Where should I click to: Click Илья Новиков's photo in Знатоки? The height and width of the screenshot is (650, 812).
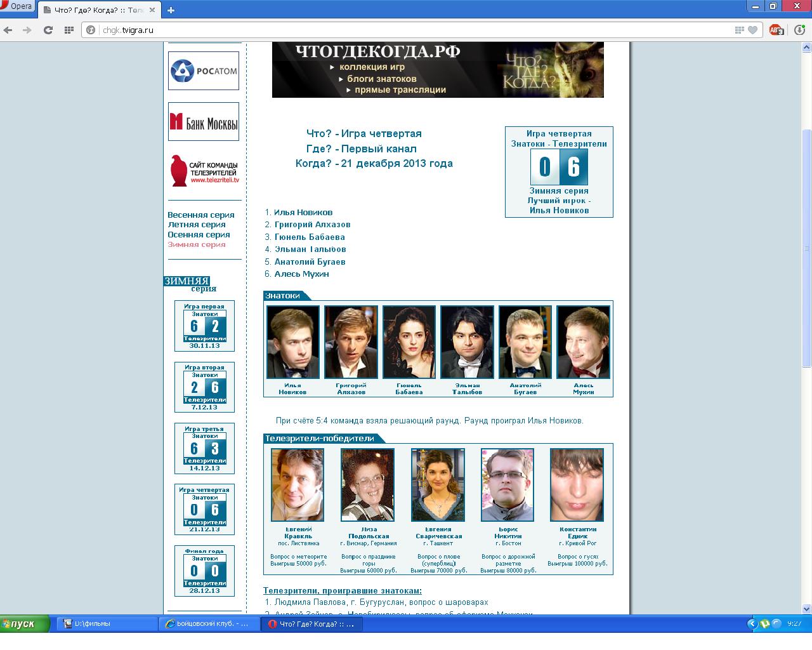point(292,342)
